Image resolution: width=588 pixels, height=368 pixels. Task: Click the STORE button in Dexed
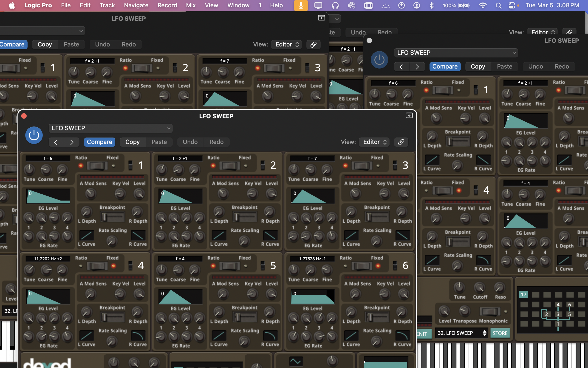tap(500, 333)
